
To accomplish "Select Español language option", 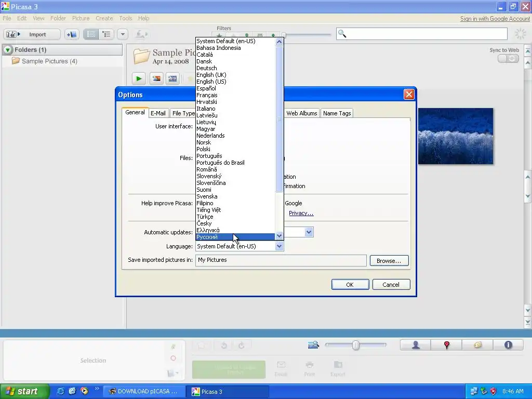I will coord(235,88).
